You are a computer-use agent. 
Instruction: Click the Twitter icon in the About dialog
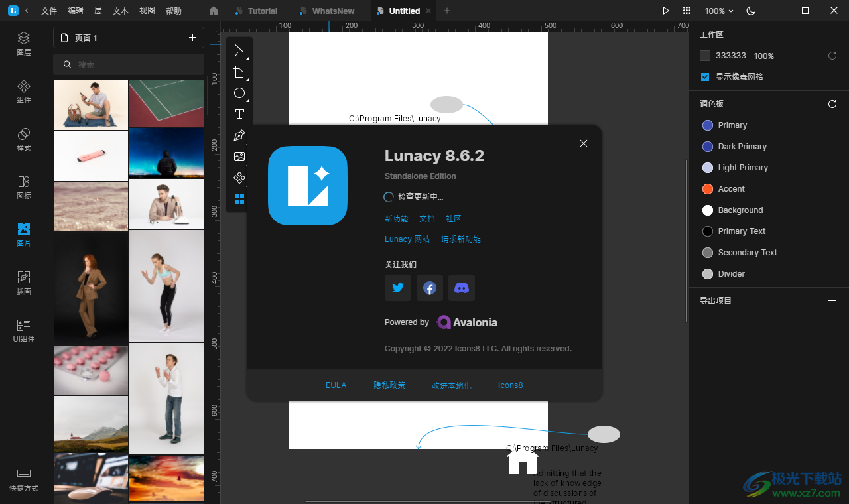pos(398,288)
